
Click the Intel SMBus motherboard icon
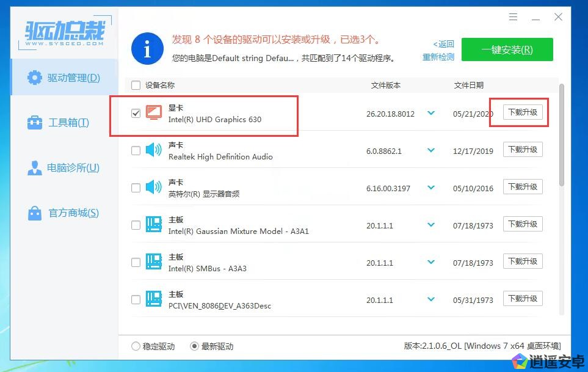[154, 262]
